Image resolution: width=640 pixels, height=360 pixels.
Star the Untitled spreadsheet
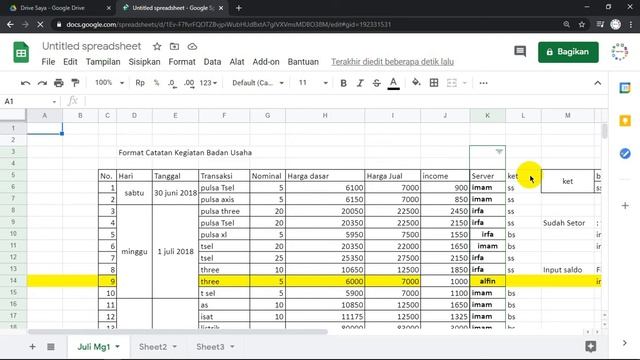[157, 47]
